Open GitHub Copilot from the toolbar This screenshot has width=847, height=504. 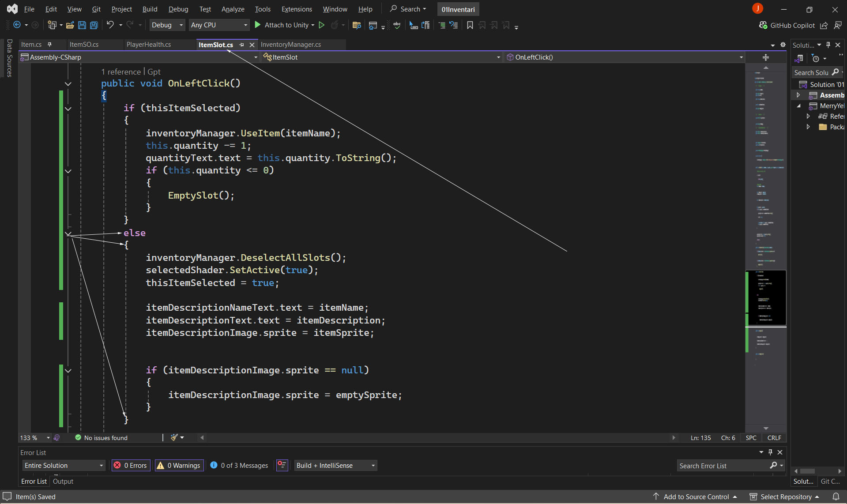[787, 25]
